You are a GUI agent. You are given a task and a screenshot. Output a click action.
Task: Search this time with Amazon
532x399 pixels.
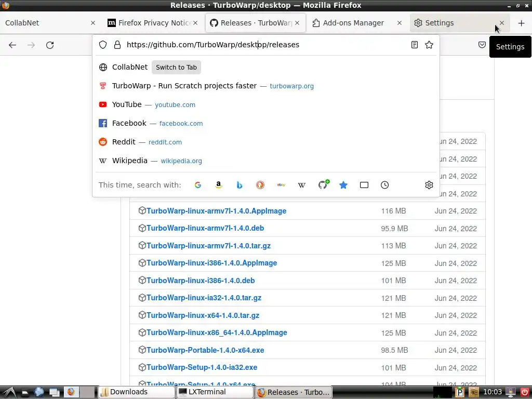coord(219,185)
